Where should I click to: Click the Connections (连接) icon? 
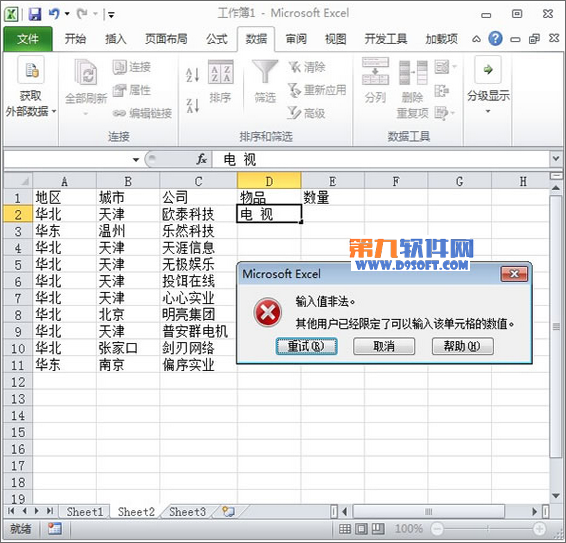pyautogui.click(x=119, y=67)
